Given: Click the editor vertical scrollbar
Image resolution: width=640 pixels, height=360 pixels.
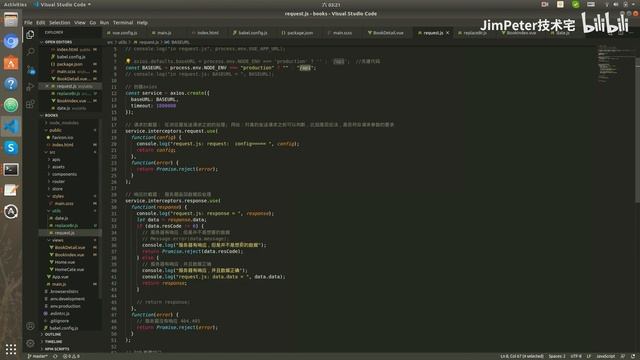Looking at the screenshot, I should pos(637,130).
